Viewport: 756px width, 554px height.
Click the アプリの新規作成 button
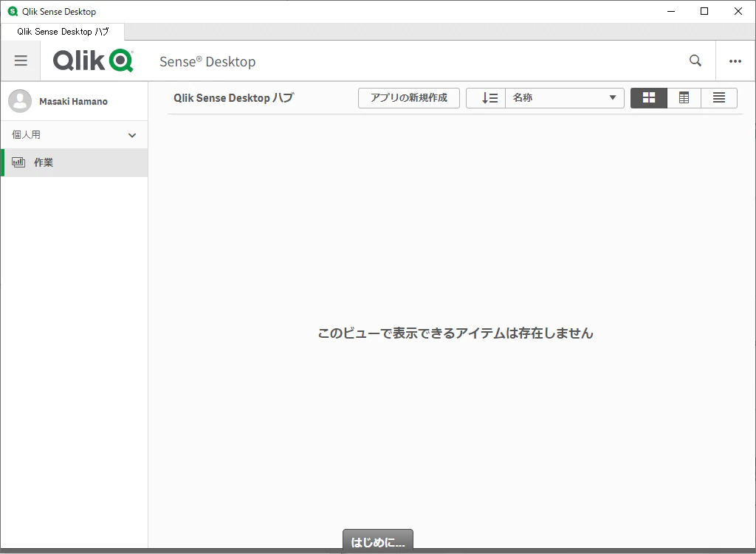pos(409,98)
